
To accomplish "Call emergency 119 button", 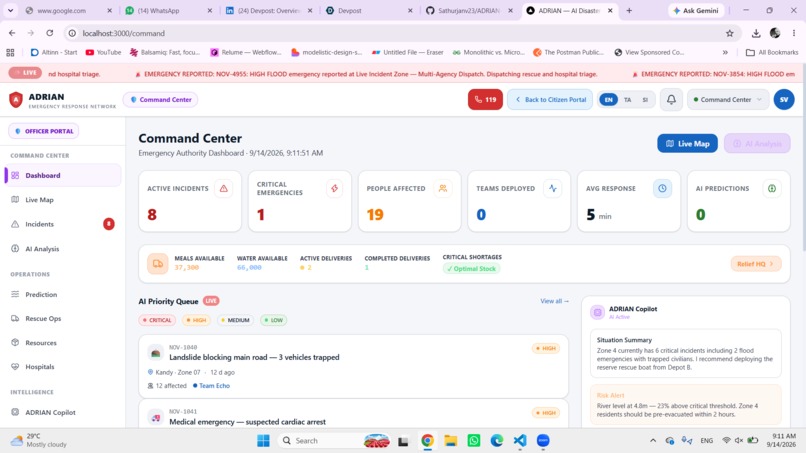I will click(x=485, y=100).
